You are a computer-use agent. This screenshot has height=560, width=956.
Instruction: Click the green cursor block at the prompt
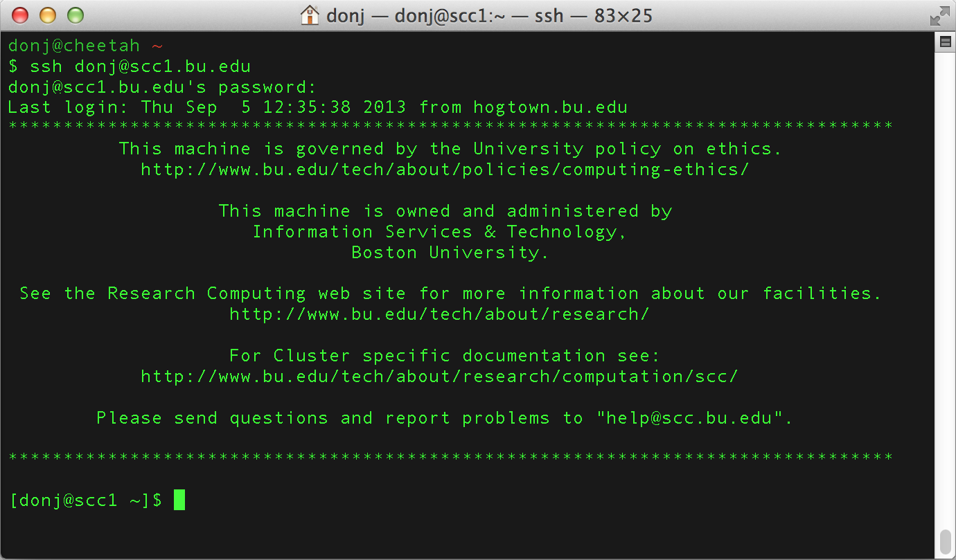179,500
